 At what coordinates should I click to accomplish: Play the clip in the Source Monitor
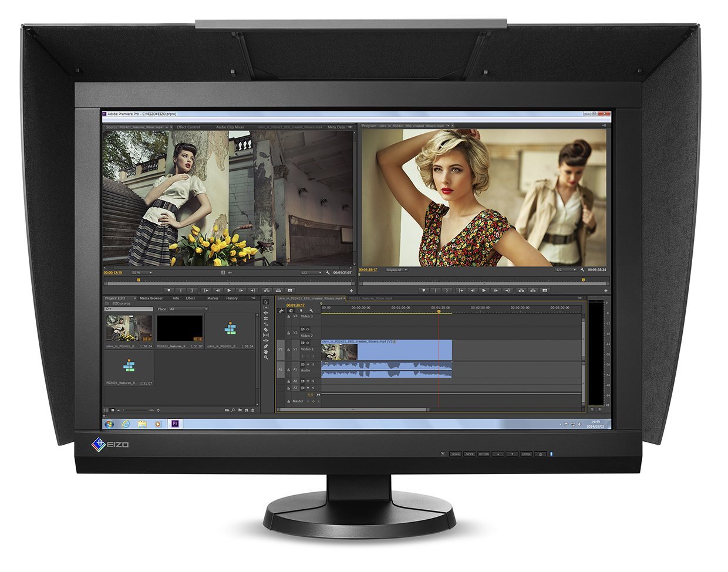click(x=229, y=290)
